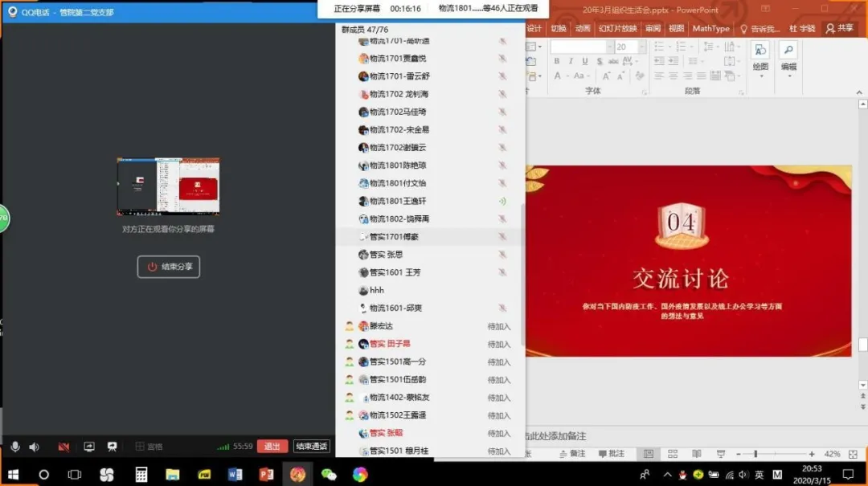The height and width of the screenshot is (486, 868).
Task: Click the red 退出 button
Action: click(x=272, y=447)
